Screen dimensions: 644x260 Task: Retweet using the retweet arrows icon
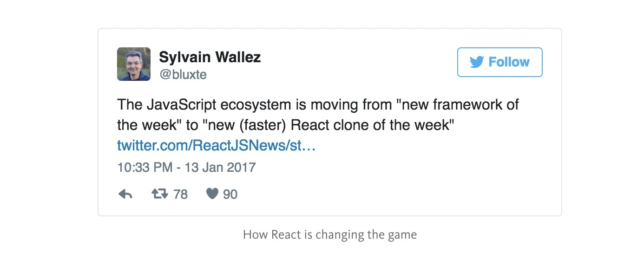(x=160, y=194)
